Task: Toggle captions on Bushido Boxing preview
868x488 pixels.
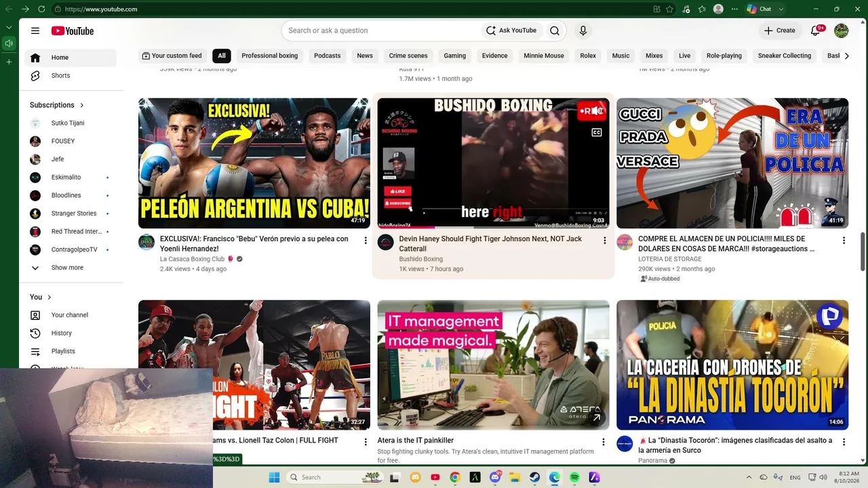Action: [597, 133]
